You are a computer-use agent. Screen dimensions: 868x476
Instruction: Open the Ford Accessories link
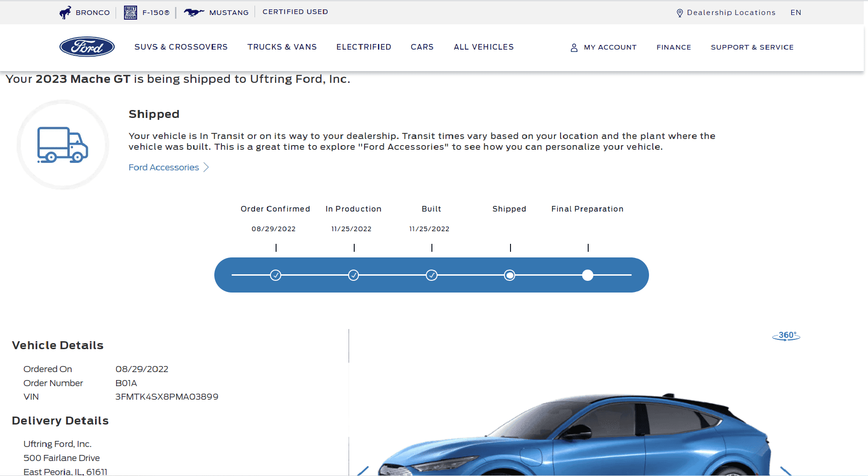[x=164, y=168]
